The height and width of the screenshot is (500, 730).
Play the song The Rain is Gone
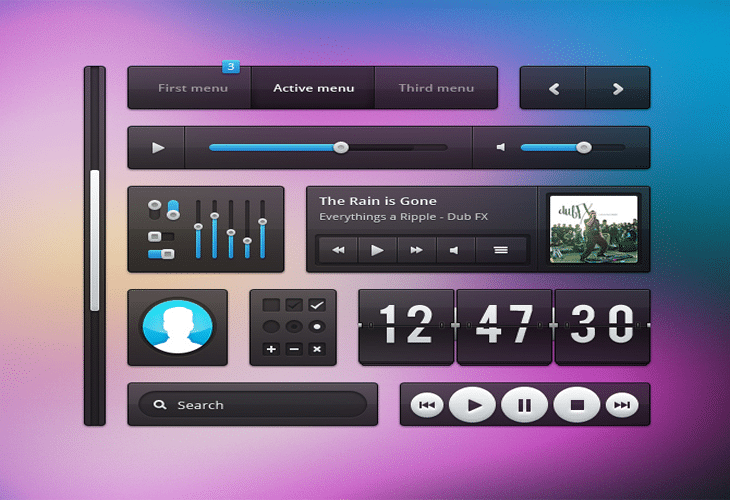(378, 250)
